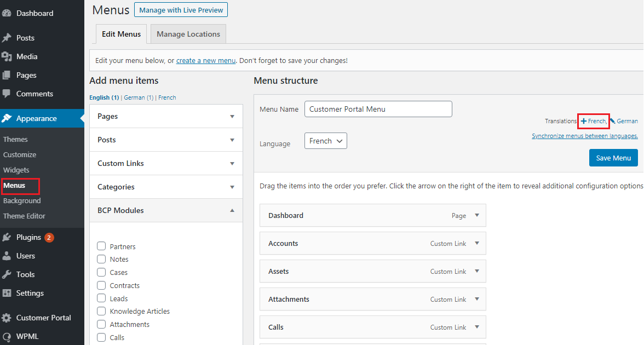Click the Posts pushpin icon
The image size is (644, 345).
tap(7, 38)
